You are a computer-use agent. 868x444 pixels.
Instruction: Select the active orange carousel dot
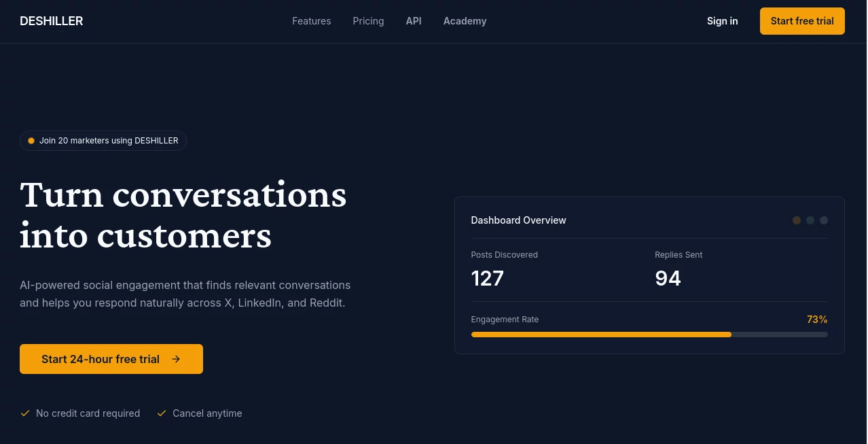pos(797,220)
